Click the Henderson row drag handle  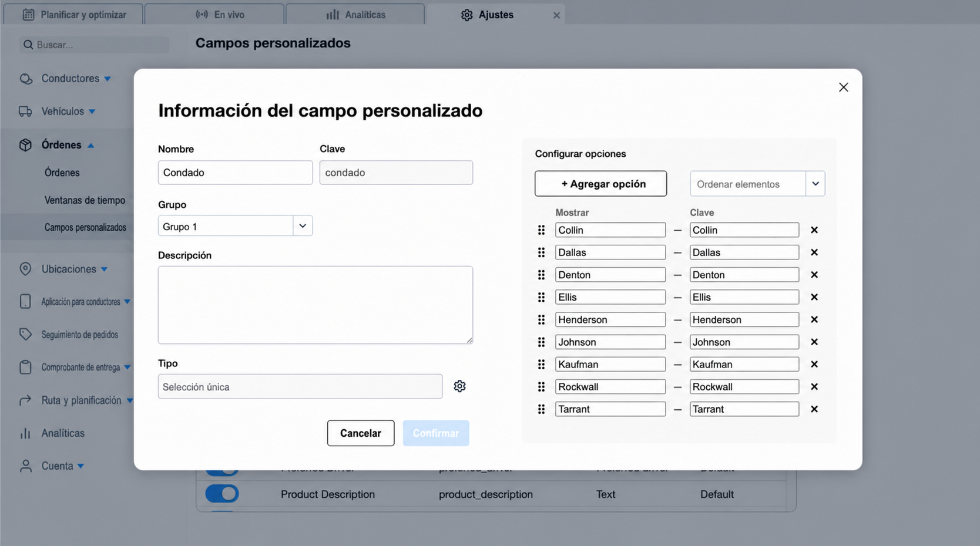[541, 319]
